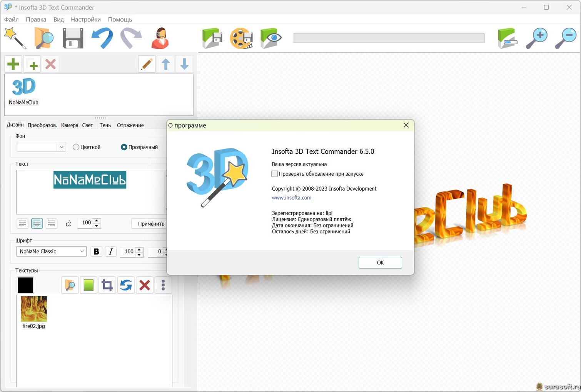This screenshot has height=392, width=581.
Task: Click the line spacing value field
Action: pos(85,223)
